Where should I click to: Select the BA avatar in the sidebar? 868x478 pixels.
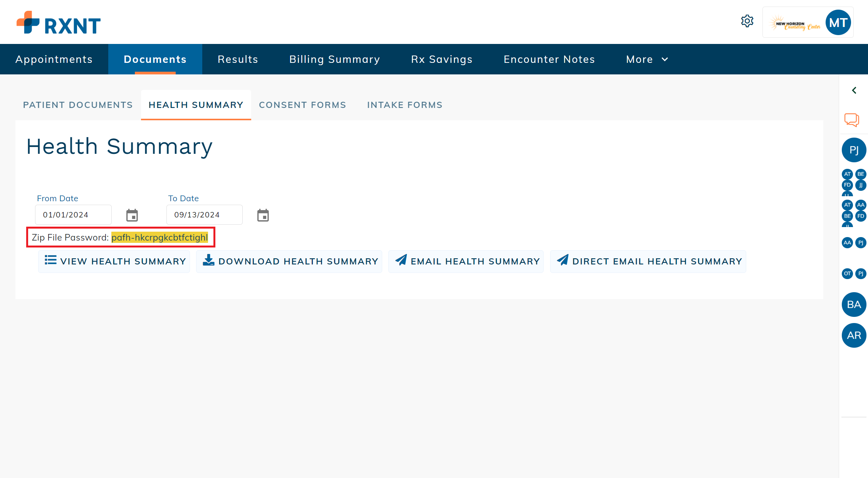point(854,304)
